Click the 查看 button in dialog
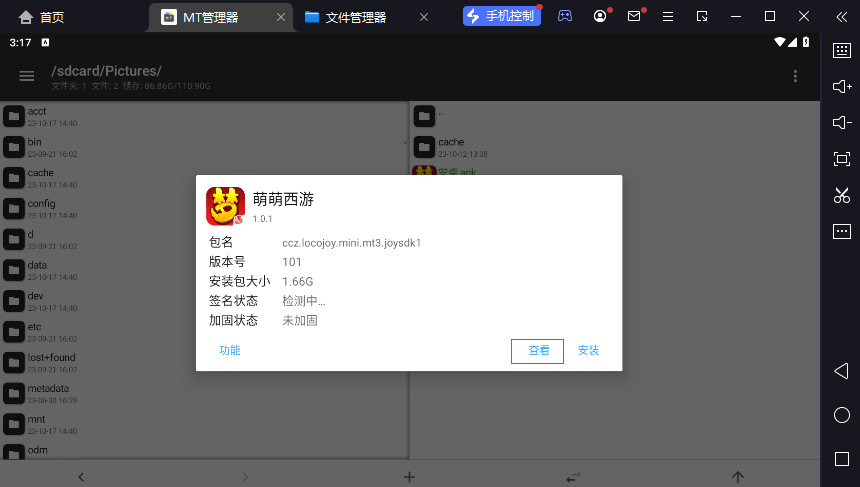 point(538,351)
